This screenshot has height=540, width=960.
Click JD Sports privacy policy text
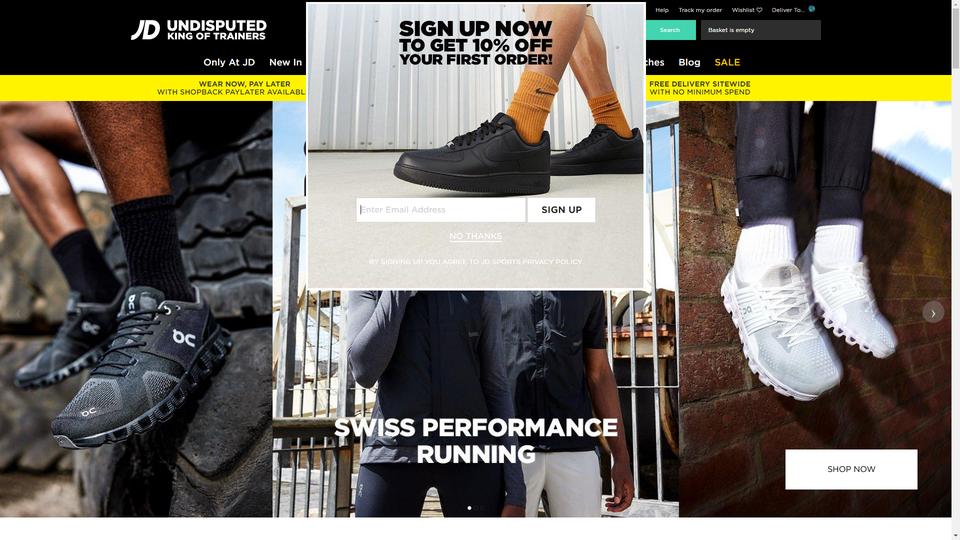tap(475, 261)
